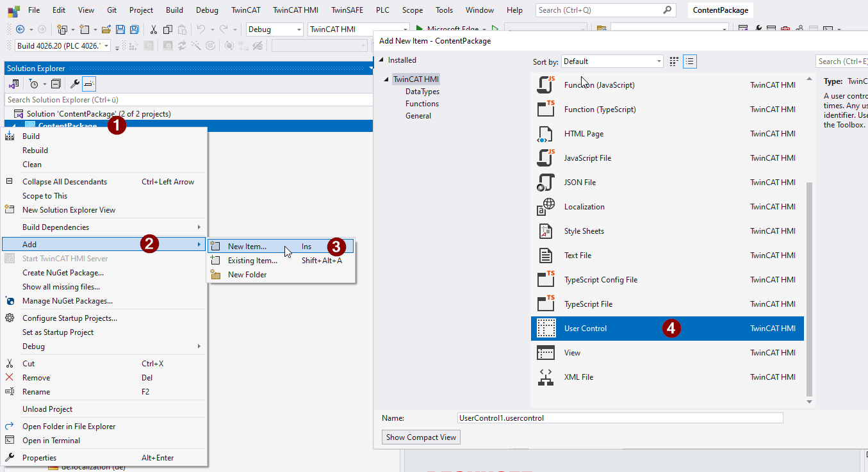The width and height of the screenshot is (868, 472).
Task: Click New Item in the Add submenu
Action: (247, 247)
